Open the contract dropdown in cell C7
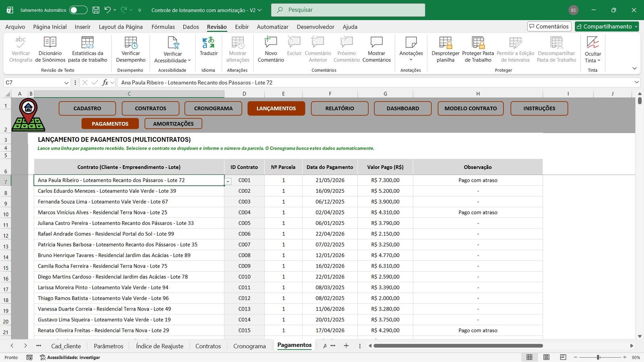The height and width of the screenshot is (362, 644). (228, 181)
